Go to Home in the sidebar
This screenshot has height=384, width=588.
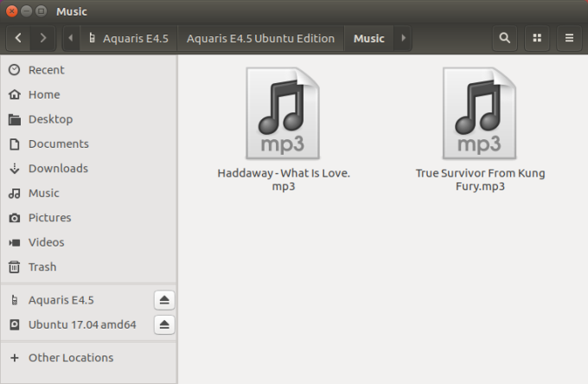(88, 94)
